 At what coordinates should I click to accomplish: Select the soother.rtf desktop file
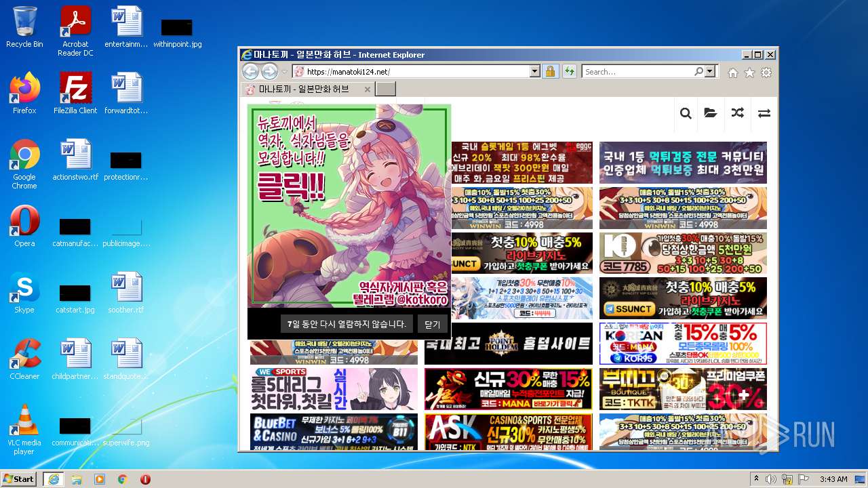pyautogui.click(x=126, y=293)
